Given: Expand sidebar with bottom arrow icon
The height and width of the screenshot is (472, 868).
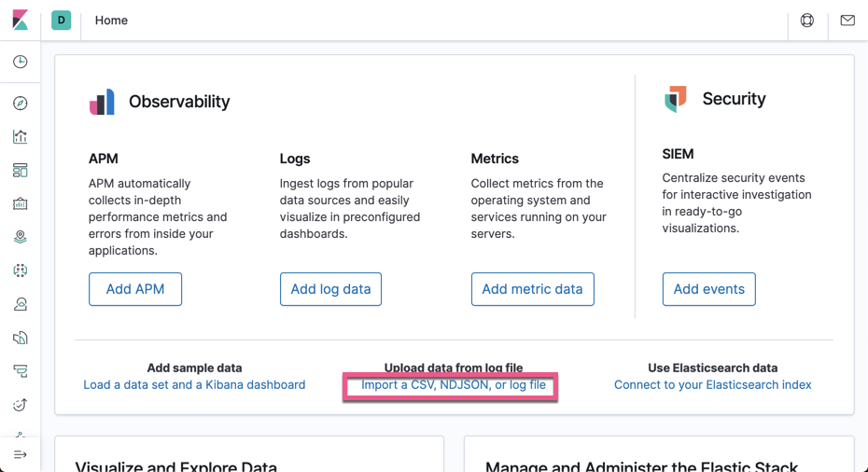Looking at the screenshot, I should 20,455.
